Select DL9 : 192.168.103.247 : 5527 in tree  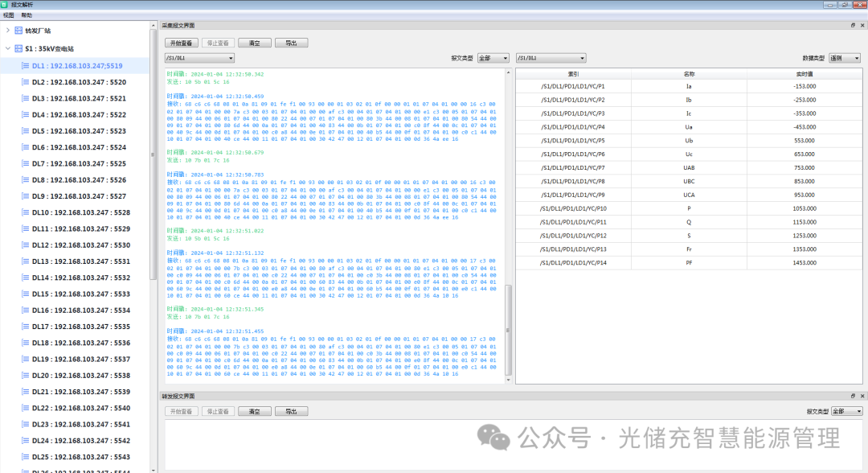point(79,196)
